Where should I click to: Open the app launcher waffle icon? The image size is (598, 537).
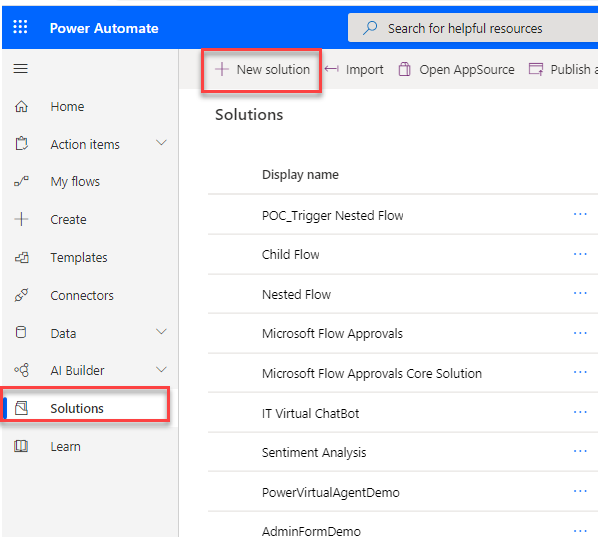[x=20, y=27]
